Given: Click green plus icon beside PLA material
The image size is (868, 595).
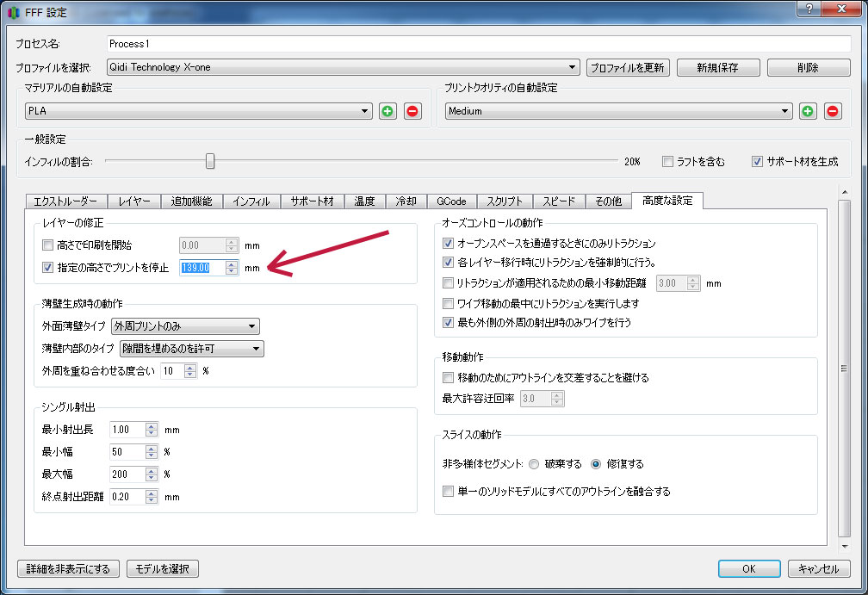Looking at the screenshot, I should click(x=387, y=111).
